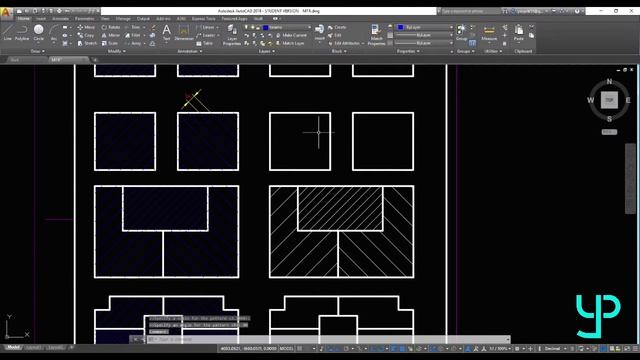Expand the Groups panel dropdown
The image size is (640, 360).
[466, 51]
